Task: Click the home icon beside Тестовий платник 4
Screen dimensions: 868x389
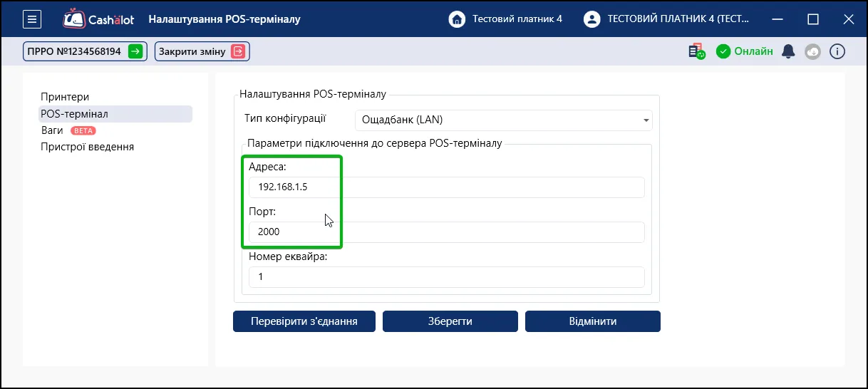Action: pyautogui.click(x=457, y=19)
